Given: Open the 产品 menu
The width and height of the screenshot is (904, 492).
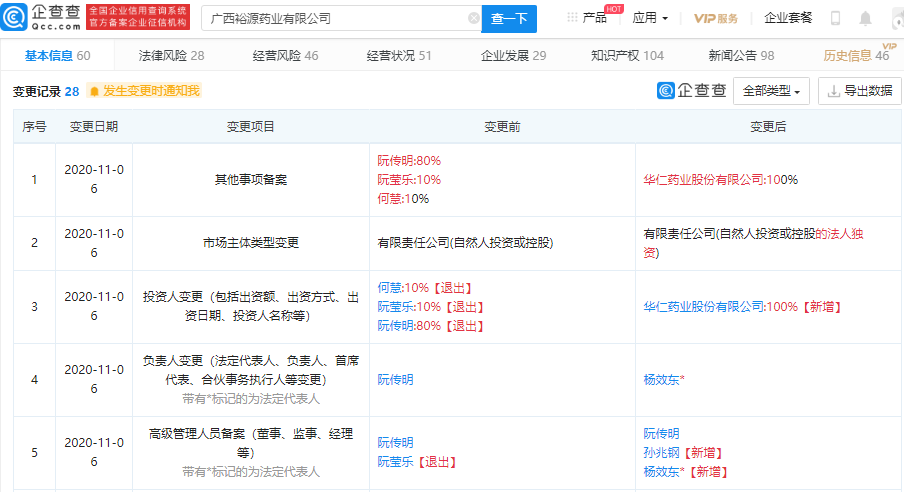Looking at the screenshot, I should click(594, 17).
